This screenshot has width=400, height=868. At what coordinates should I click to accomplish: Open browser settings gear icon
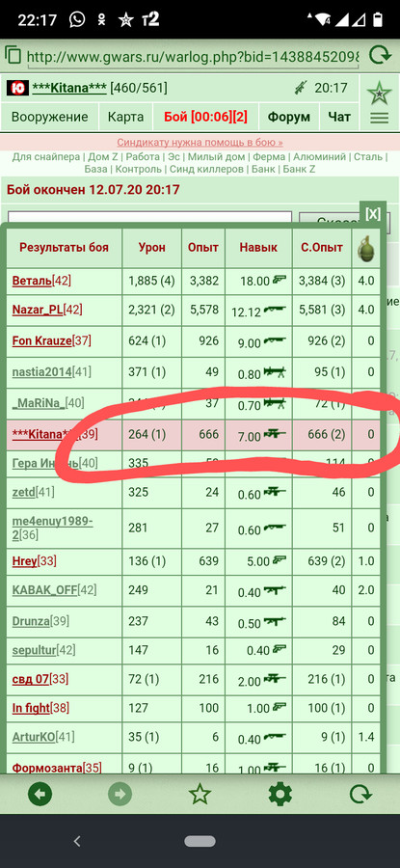[x=280, y=795]
